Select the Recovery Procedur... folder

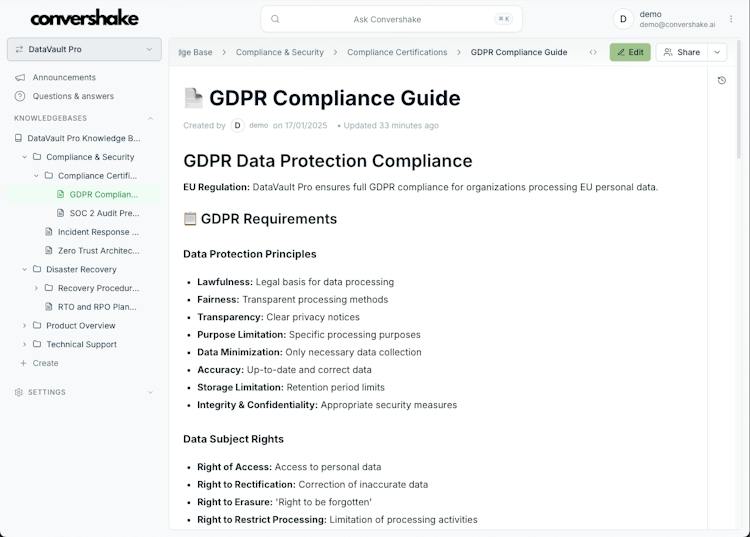pos(98,288)
